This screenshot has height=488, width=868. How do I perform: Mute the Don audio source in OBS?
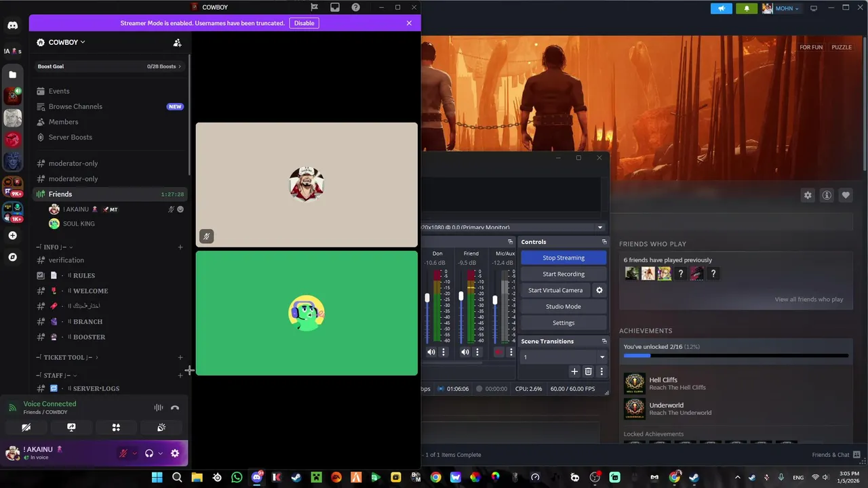431,352
